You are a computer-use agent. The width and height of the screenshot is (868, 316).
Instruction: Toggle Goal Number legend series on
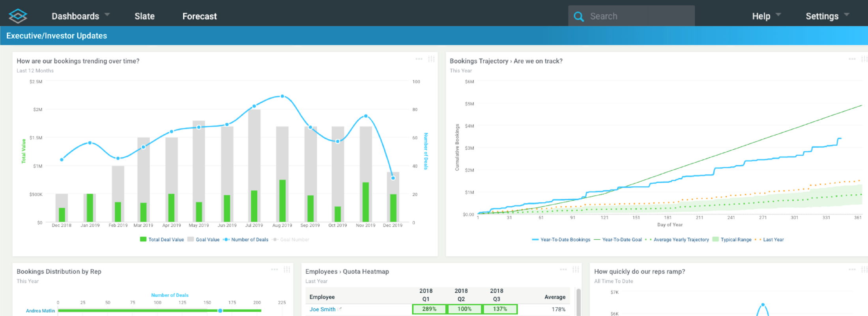291,239
